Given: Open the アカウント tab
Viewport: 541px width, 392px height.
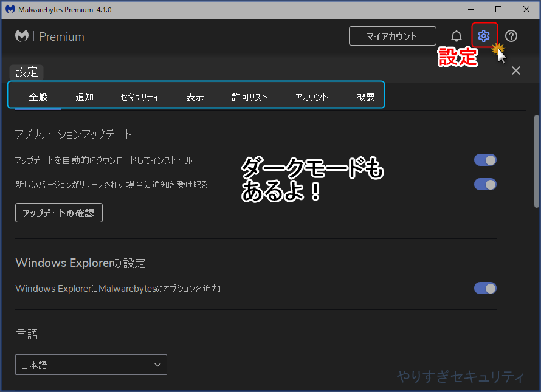Looking at the screenshot, I should point(312,97).
